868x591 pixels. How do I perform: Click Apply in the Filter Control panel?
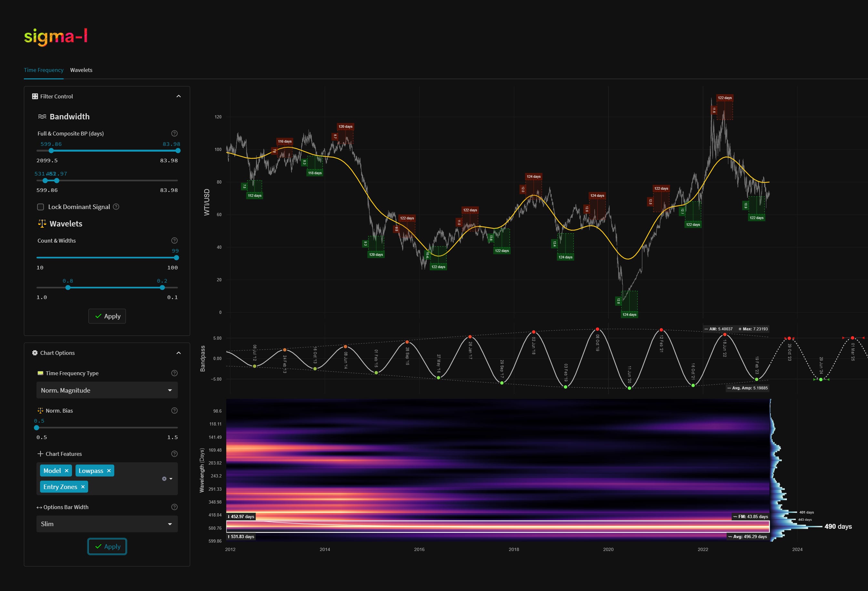pyautogui.click(x=107, y=316)
